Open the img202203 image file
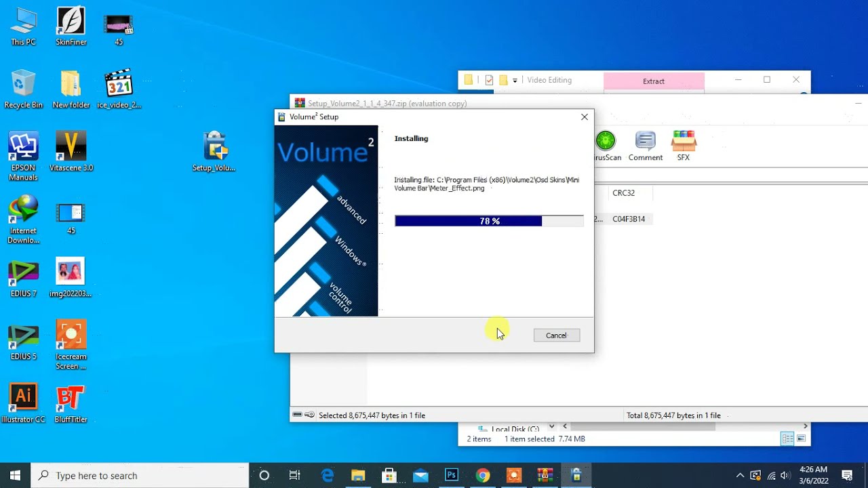868x488 pixels. (x=71, y=278)
